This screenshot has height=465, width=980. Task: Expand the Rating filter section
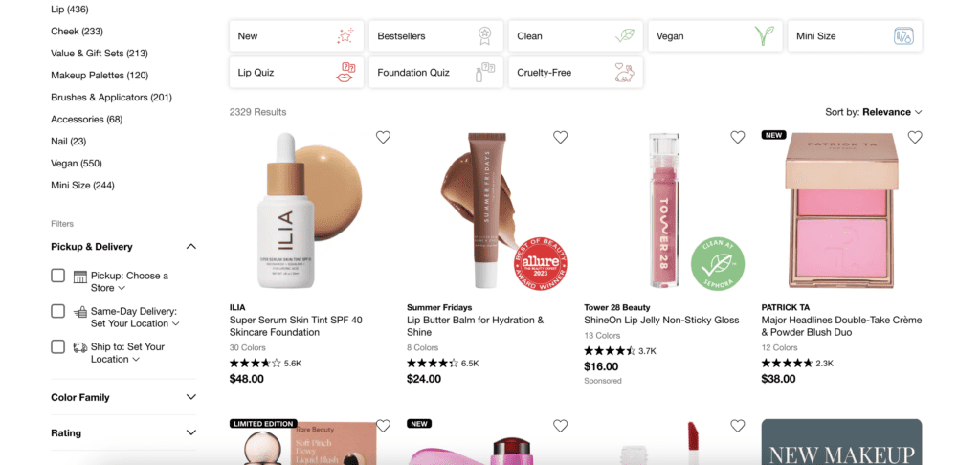pyautogui.click(x=123, y=433)
